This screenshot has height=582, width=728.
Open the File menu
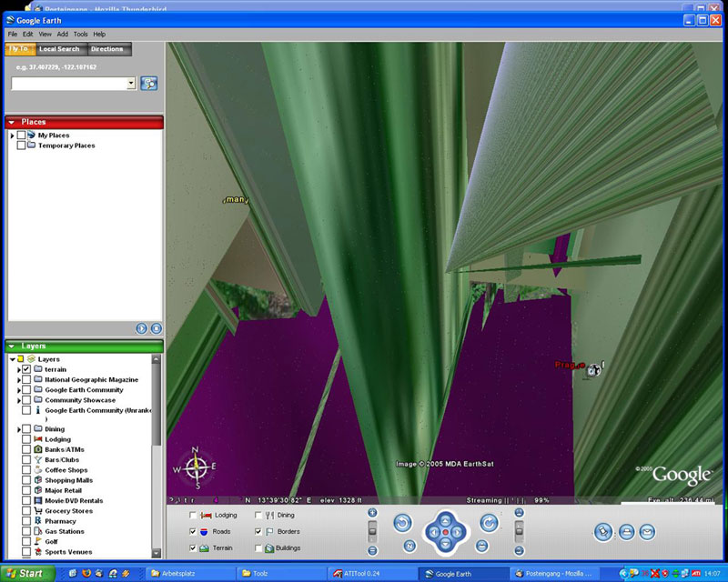click(x=13, y=34)
